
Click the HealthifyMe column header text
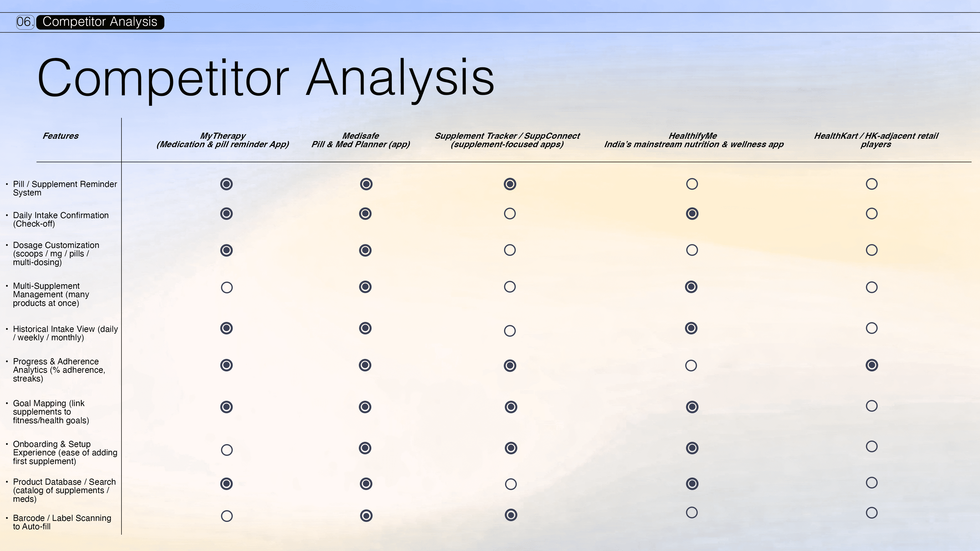pos(694,140)
